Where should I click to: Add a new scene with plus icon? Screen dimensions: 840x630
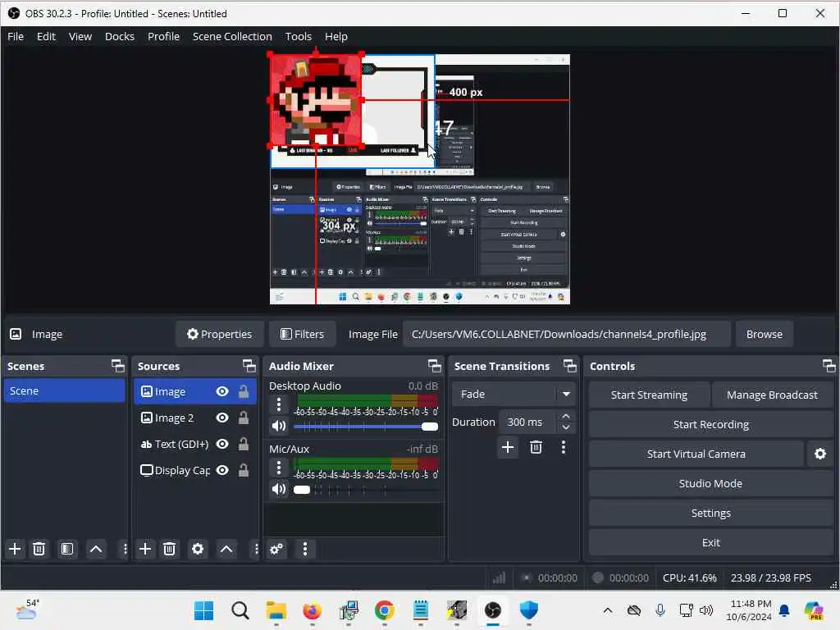coord(15,549)
